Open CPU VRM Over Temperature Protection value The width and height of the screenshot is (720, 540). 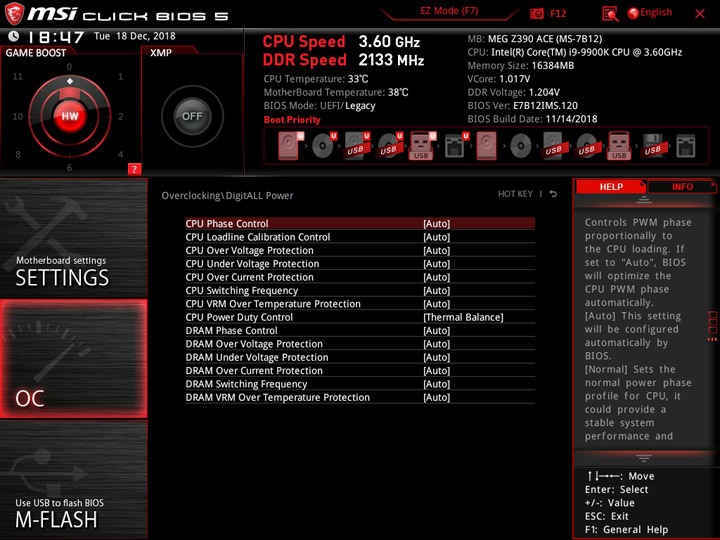point(436,304)
